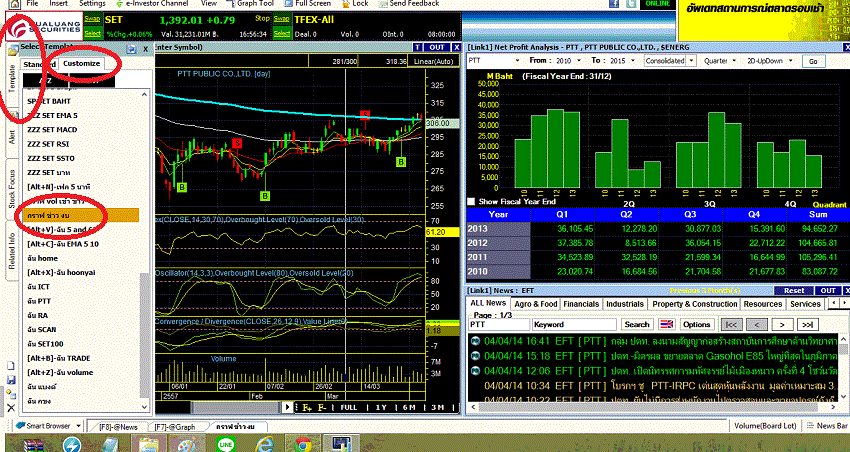
Task: Select the Financials news tab
Action: click(x=581, y=304)
